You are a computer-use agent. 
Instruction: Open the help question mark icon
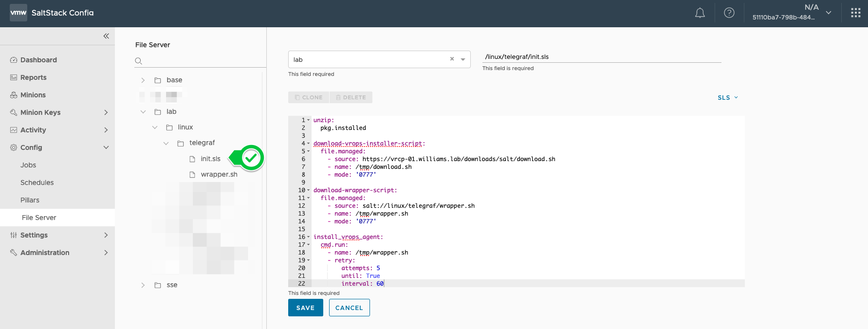(x=729, y=13)
